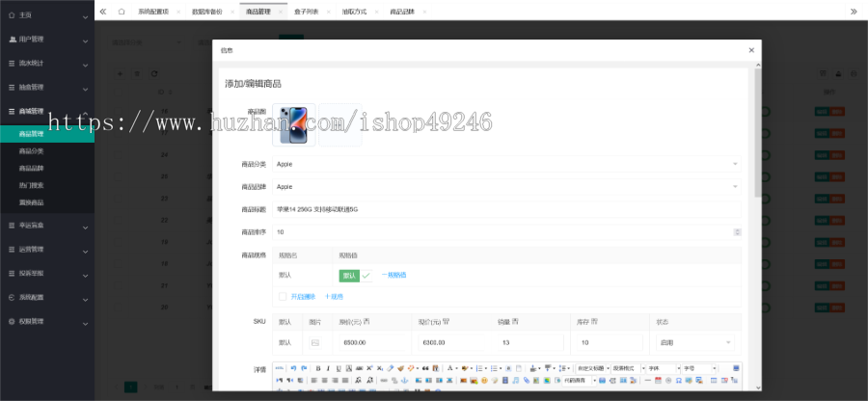Insert an emoticon via the smiley icon

click(484, 380)
